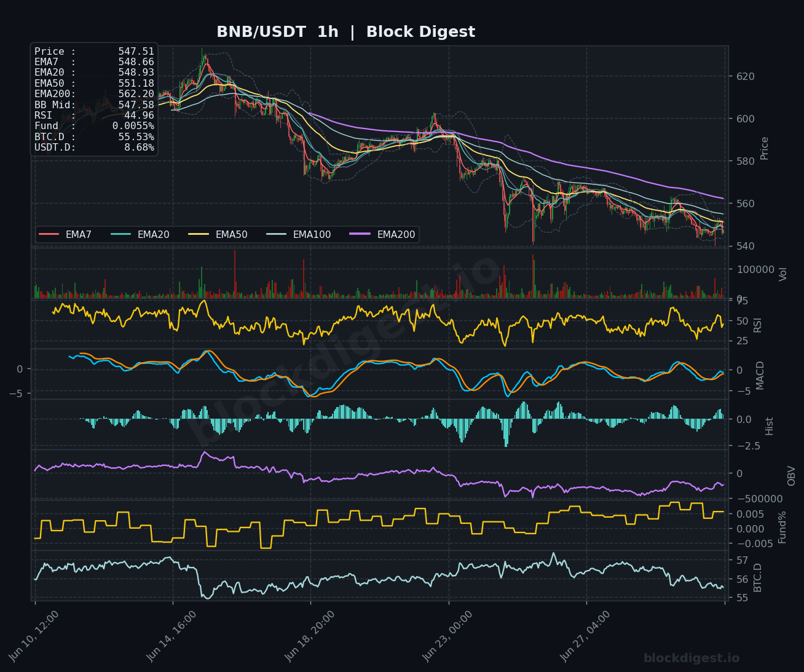Click the EMA200 value 562.20
The image size is (804, 672).
[x=136, y=94]
